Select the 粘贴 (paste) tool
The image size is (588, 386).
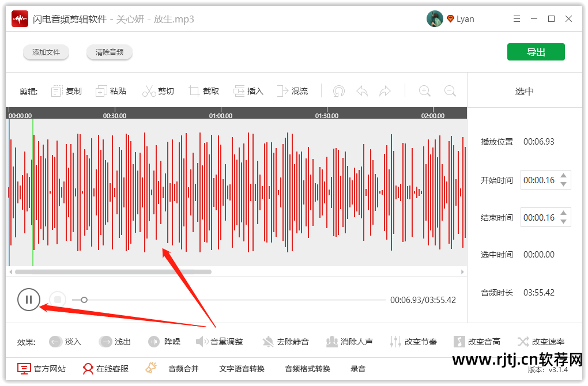[x=111, y=90]
